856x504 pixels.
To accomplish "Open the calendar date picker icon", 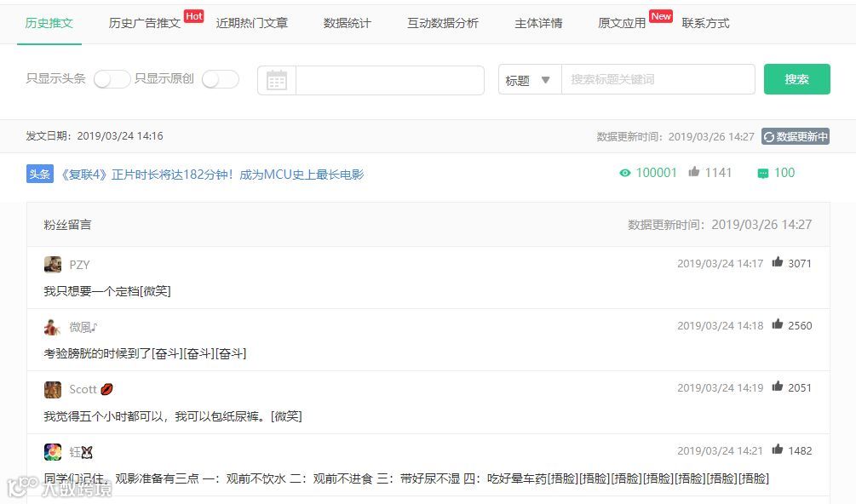I will pyautogui.click(x=277, y=81).
